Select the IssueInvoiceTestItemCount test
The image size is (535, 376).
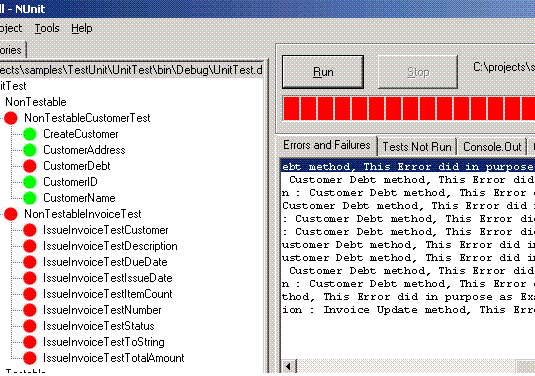(107, 294)
